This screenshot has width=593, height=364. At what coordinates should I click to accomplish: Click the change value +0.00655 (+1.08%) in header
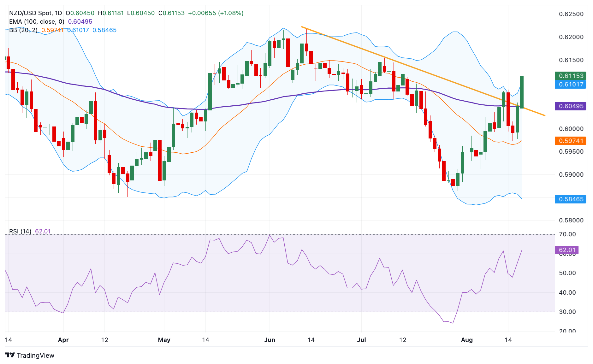[216, 13]
